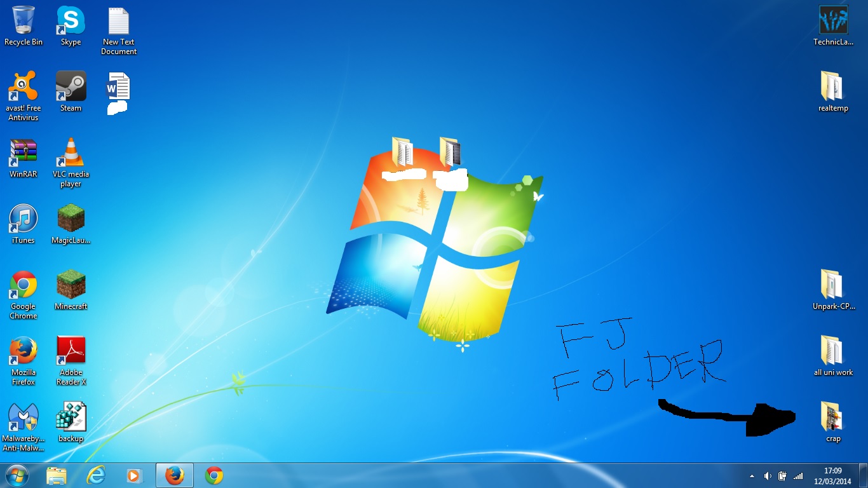
Task: Open the volume control in the tray
Action: pyautogui.click(x=768, y=476)
